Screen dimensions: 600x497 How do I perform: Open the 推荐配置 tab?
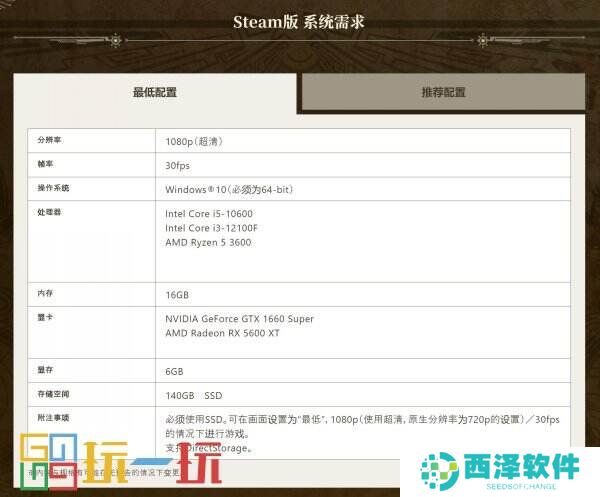(x=443, y=92)
